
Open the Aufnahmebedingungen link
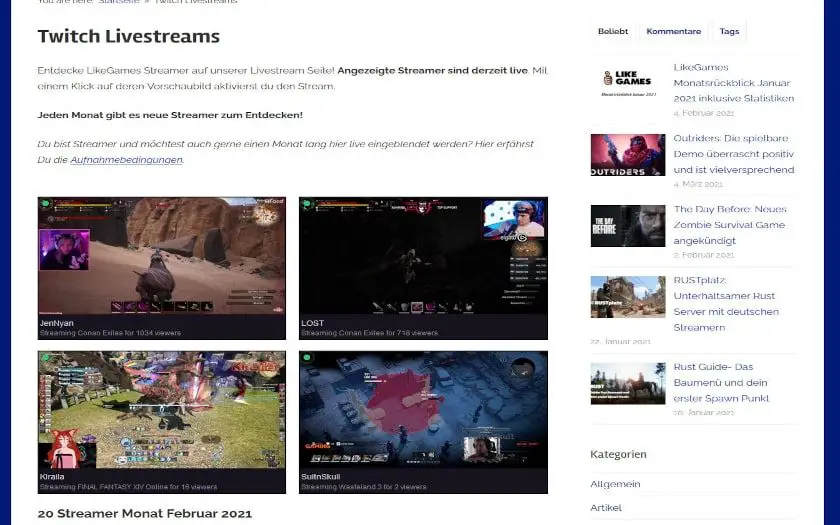pos(126,160)
